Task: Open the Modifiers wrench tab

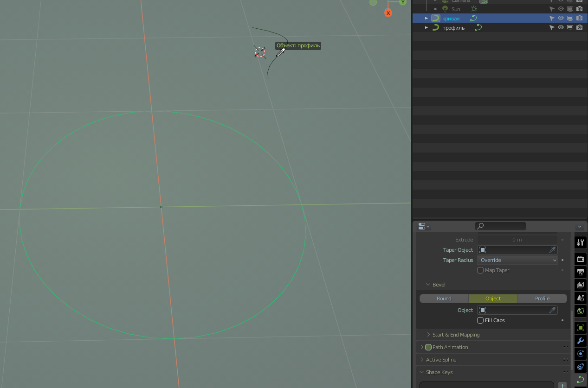Action: [580, 341]
